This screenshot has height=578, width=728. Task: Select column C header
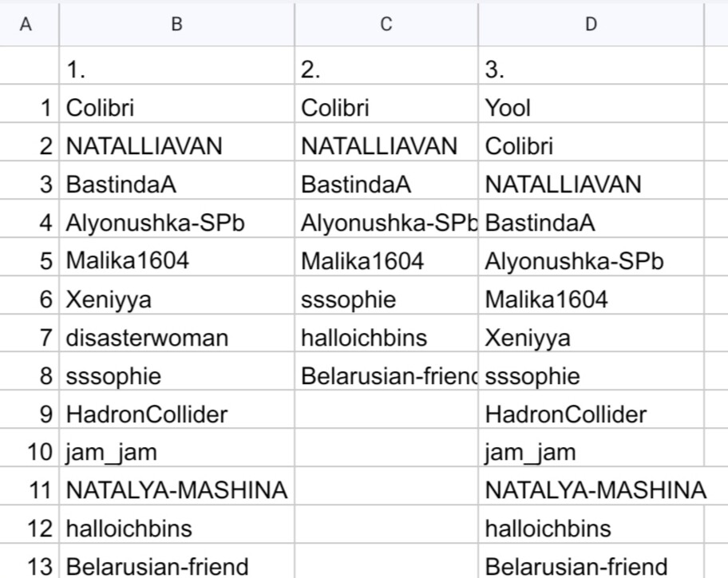[x=386, y=25]
